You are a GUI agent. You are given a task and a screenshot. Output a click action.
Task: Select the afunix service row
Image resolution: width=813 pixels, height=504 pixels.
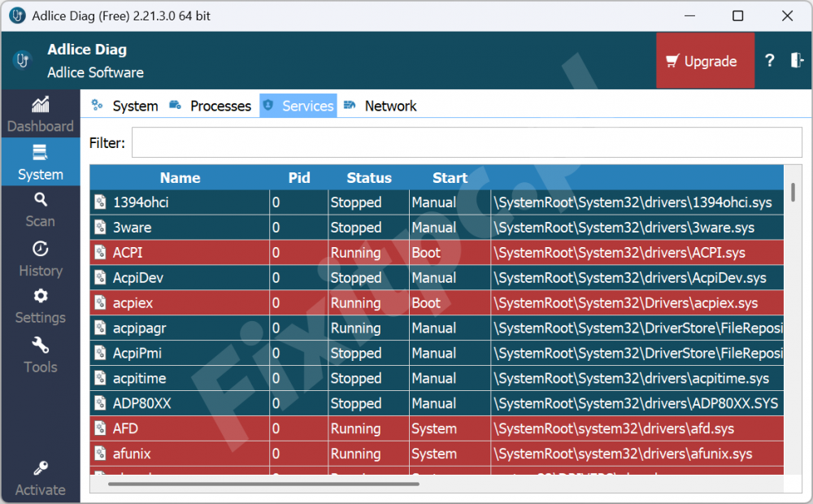pos(325,454)
